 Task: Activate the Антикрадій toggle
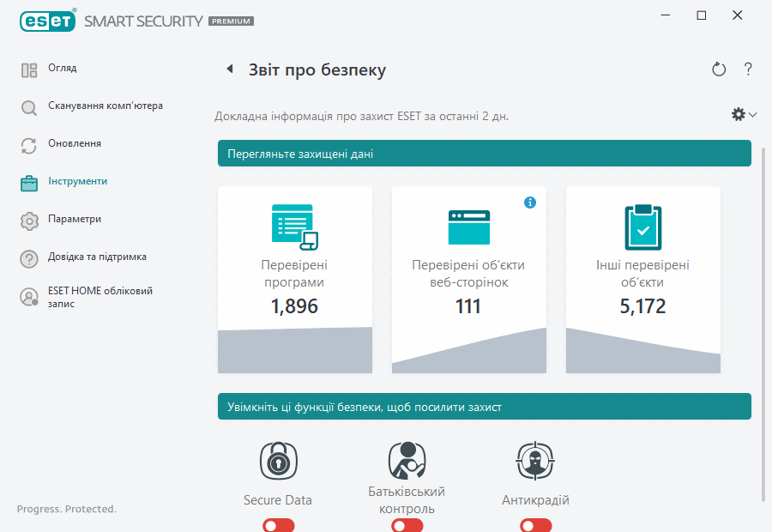coord(535,524)
